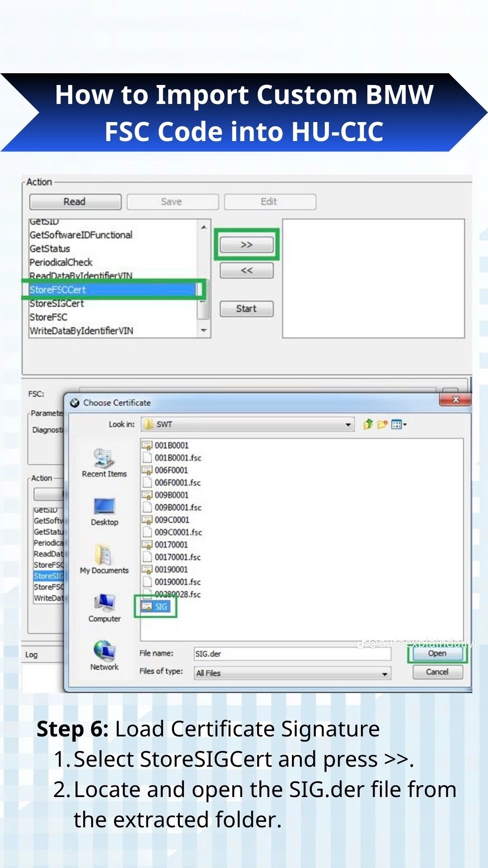The height and width of the screenshot is (868, 488).
Task: Click the Edit action button
Action: 270,202
